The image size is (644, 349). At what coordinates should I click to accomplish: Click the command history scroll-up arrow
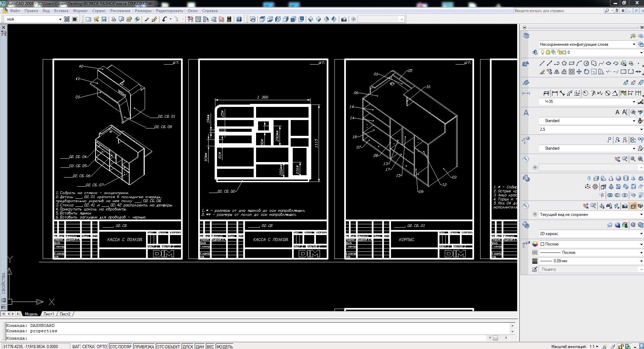tap(512, 325)
